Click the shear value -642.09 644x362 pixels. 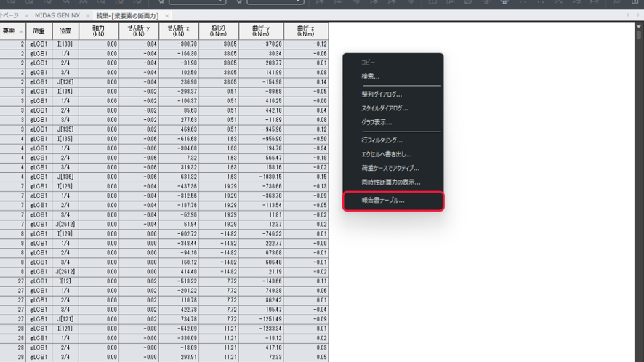point(179,329)
